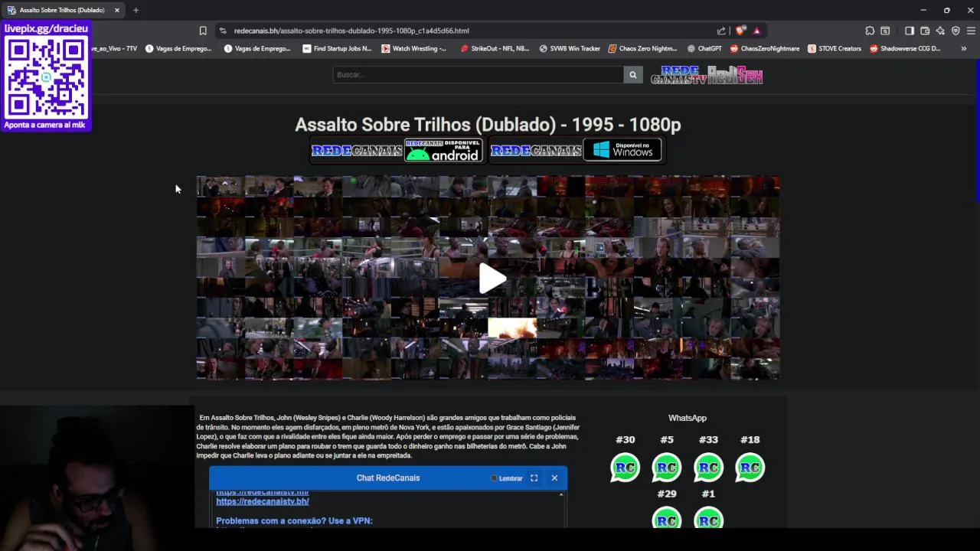Open WhatsApp group #29 icon

click(x=667, y=518)
